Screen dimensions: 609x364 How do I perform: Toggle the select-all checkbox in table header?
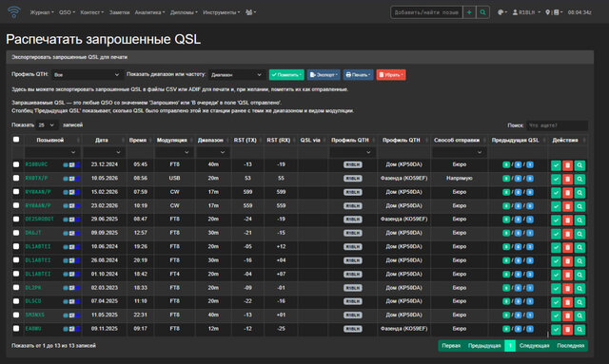[x=16, y=140]
